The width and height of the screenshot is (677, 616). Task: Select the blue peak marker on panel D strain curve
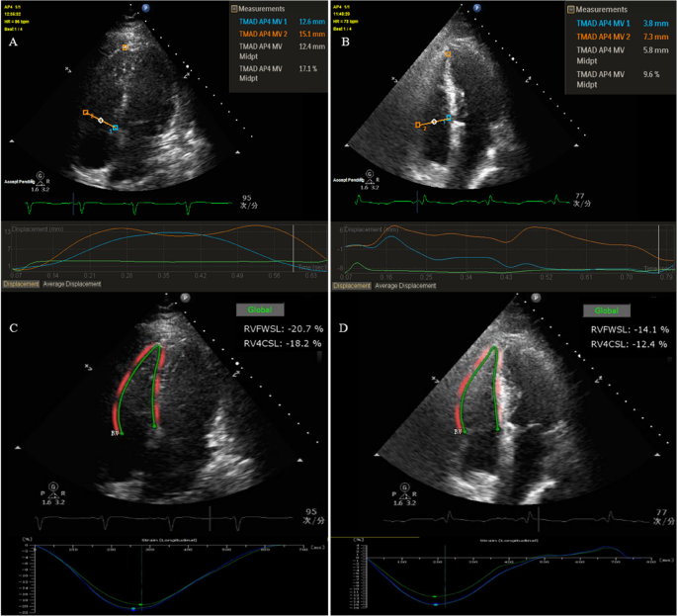click(x=436, y=604)
